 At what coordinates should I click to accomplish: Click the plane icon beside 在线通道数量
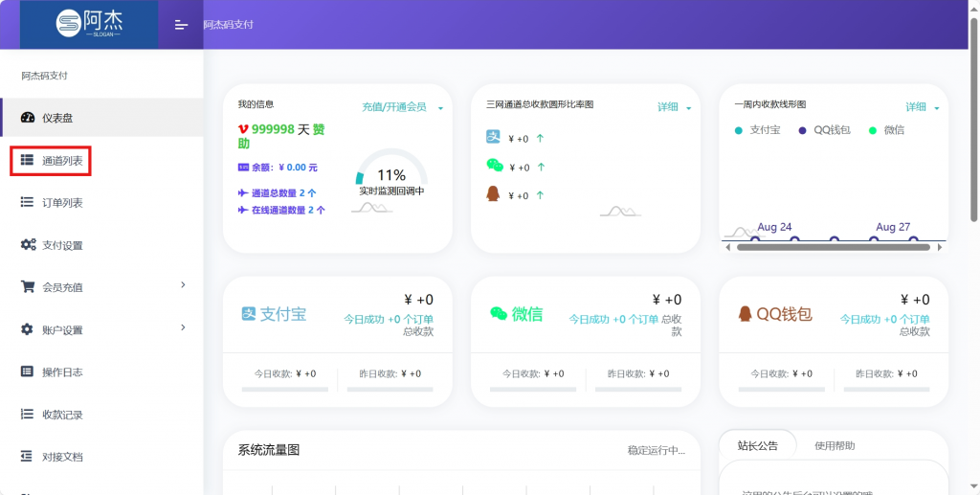point(243,210)
